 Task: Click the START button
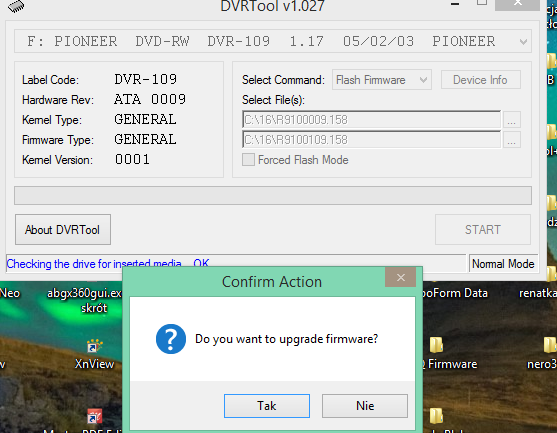[483, 229]
